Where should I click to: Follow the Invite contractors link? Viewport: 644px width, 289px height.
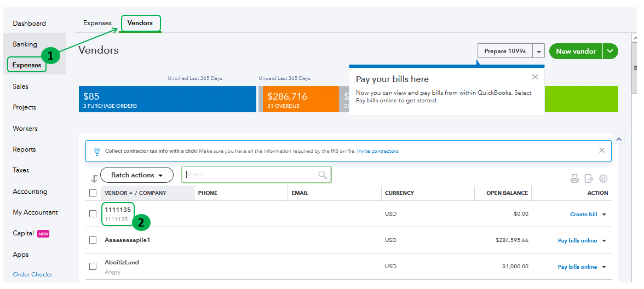(x=378, y=151)
